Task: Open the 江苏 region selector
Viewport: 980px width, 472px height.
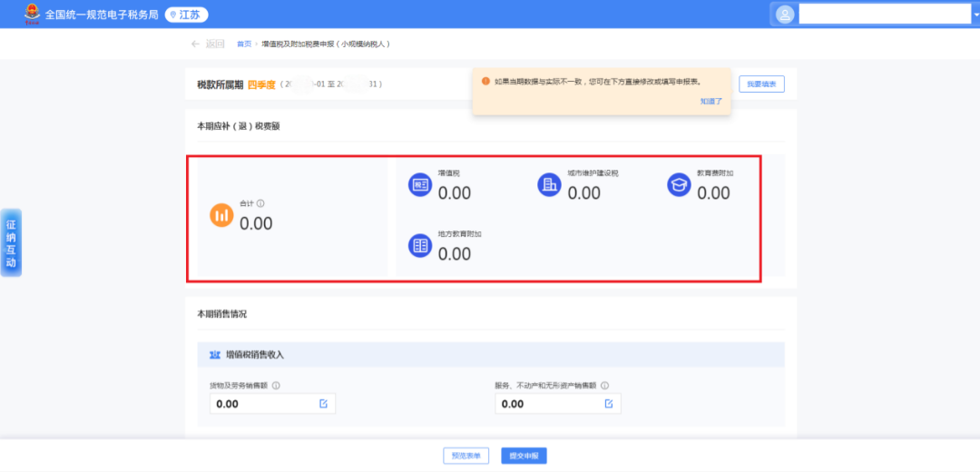Action: (187, 15)
